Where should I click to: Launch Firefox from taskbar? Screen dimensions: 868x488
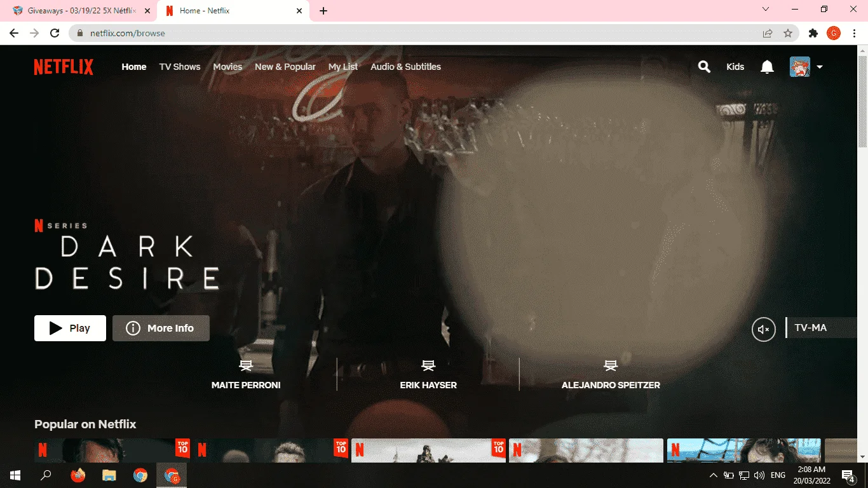click(78, 475)
